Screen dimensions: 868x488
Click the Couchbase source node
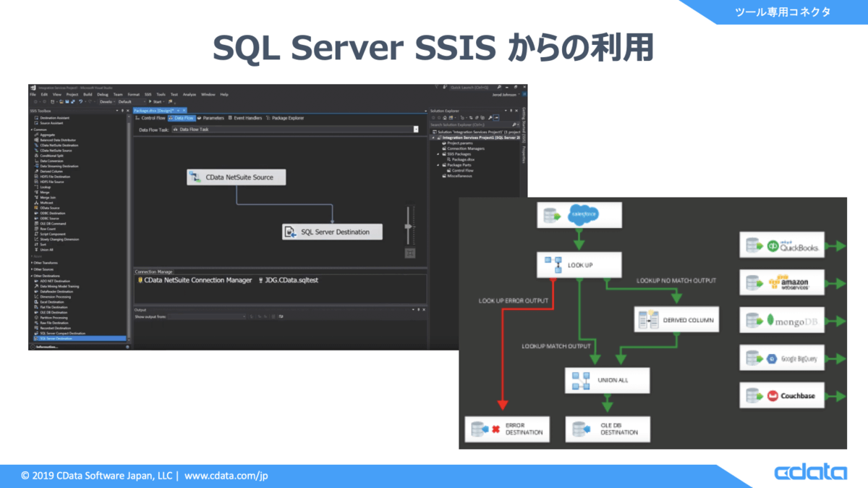coord(782,396)
